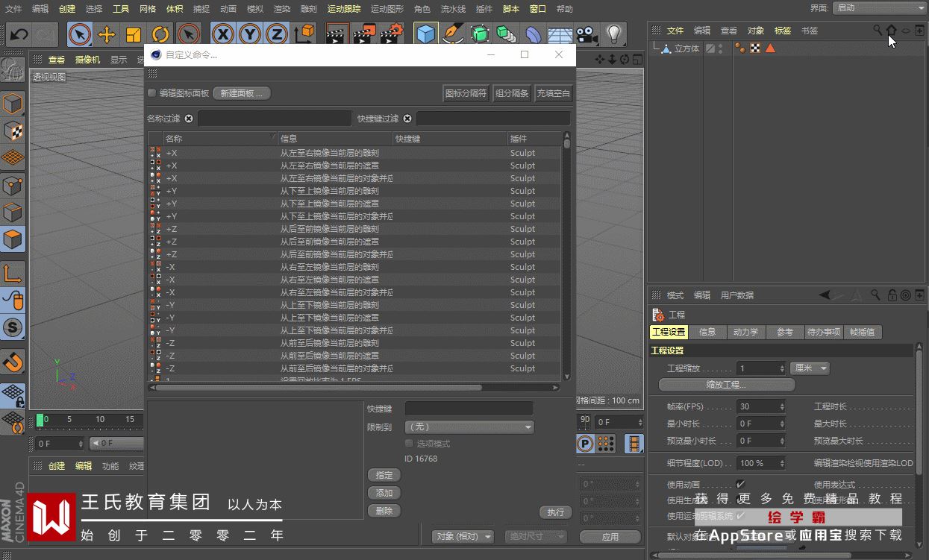This screenshot has height=560, width=929.
Task: Click the blue cube primitive icon
Action: pyautogui.click(x=425, y=34)
